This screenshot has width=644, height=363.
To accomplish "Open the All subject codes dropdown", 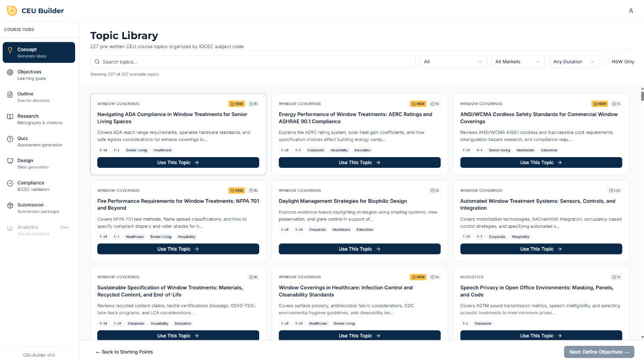I will 453,62.
